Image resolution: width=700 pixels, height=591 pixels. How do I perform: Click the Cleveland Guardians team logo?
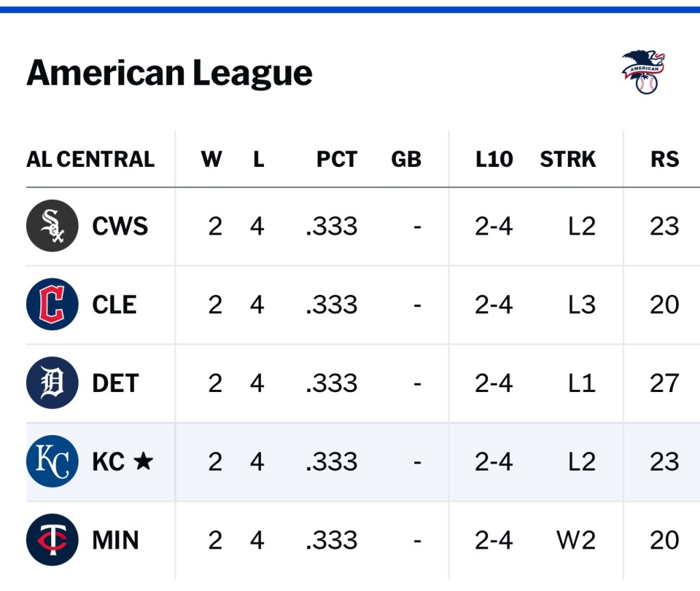[53, 304]
